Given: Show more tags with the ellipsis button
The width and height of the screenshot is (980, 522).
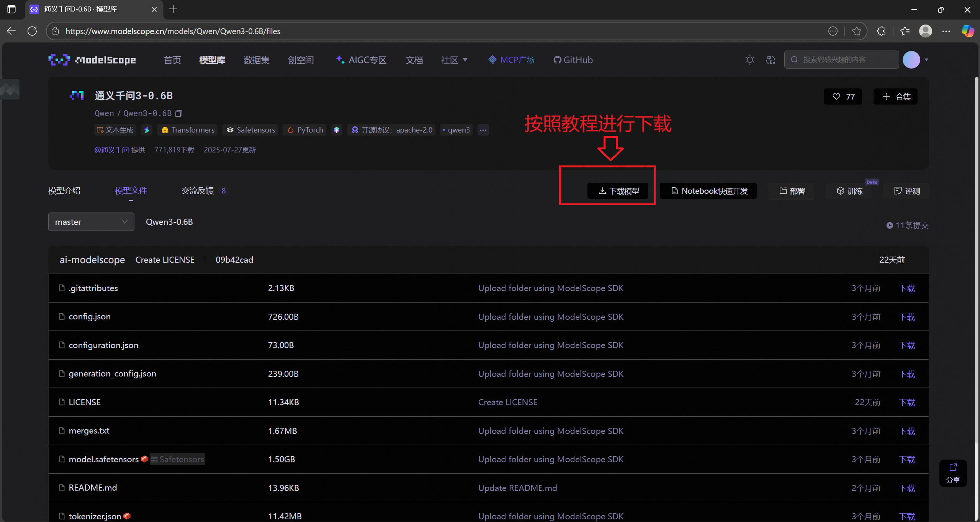Looking at the screenshot, I should click(x=483, y=130).
